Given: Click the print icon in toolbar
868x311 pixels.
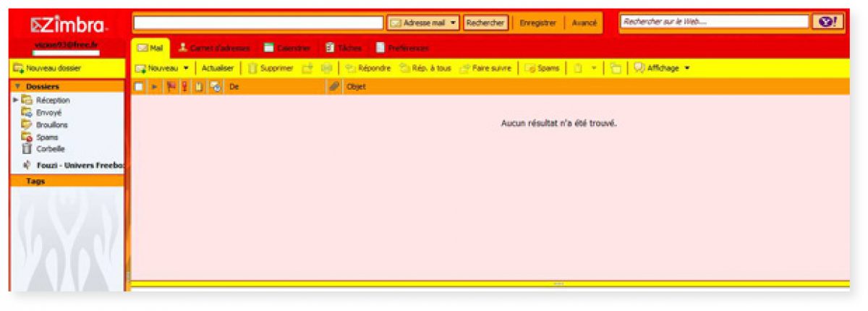Looking at the screenshot, I should pos(326,68).
